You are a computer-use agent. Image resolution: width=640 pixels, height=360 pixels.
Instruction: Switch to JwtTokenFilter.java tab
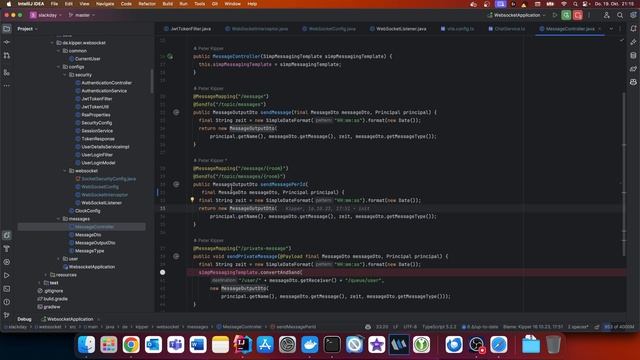coord(187,29)
